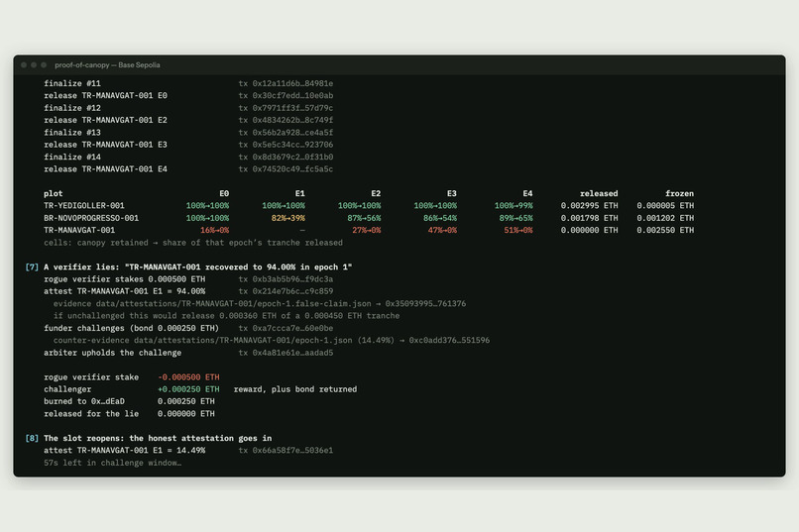Click 'burned to 0x…dEaD' line

130,401
